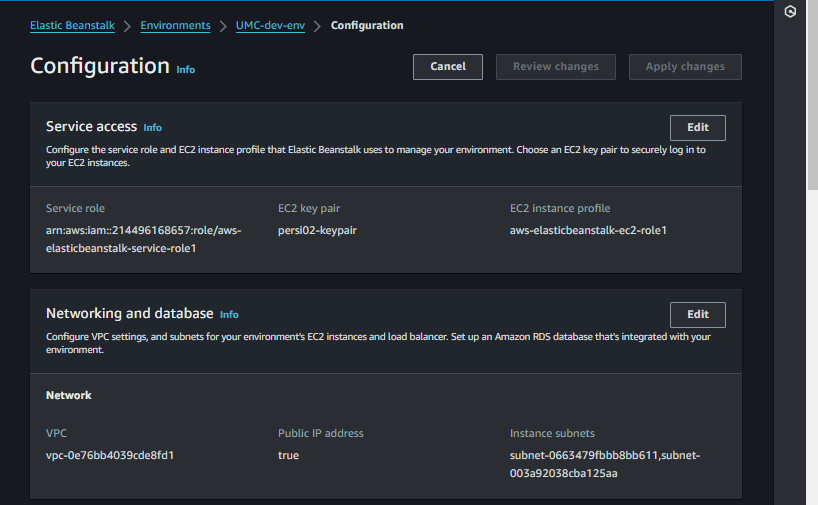The height and width of the screenshot is (505, 818).
Task: Select the service role ARN text
Action: click(x=143, y=239)
